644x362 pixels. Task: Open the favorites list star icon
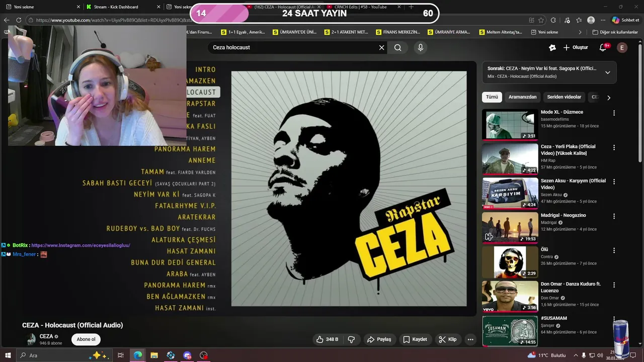pyautogui.click(x=579, y=20)
